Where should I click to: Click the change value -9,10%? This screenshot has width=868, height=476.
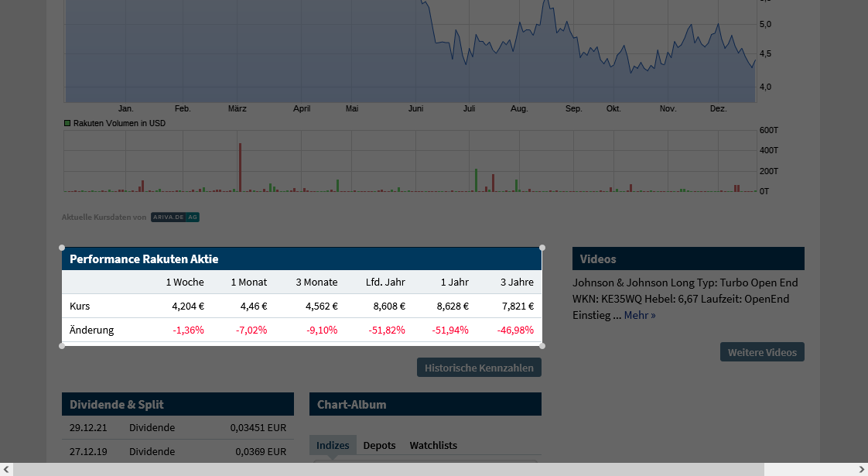(322, 330)
